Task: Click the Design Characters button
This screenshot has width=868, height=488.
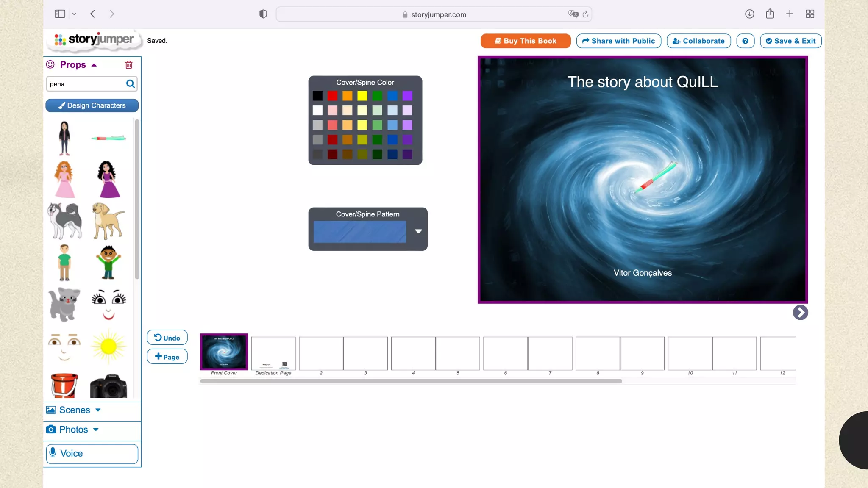Action: (92, 105)
